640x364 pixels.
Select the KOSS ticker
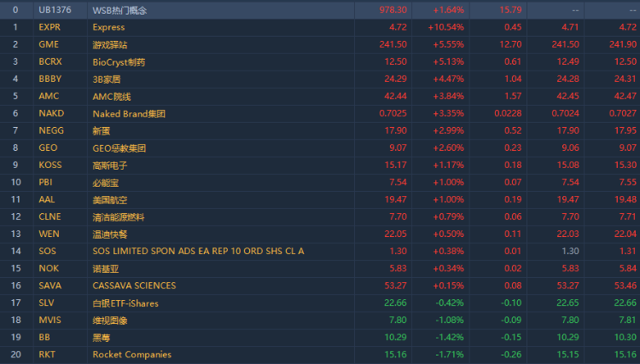point(50,165)
